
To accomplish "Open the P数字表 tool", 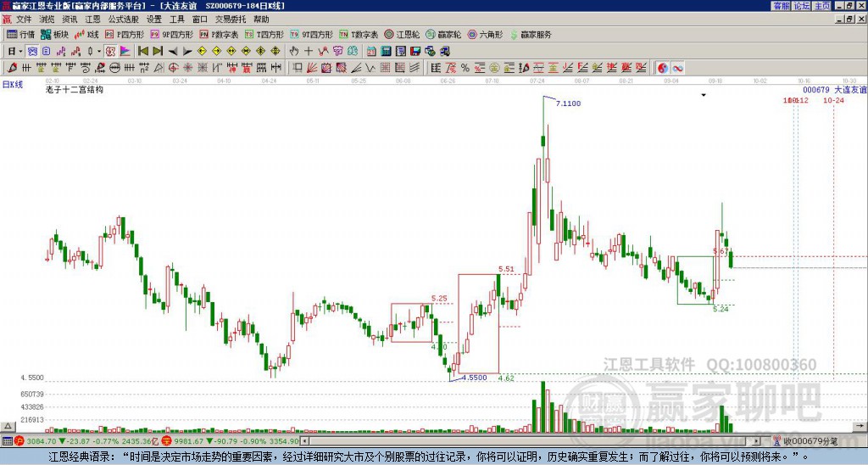I will 219,34.
